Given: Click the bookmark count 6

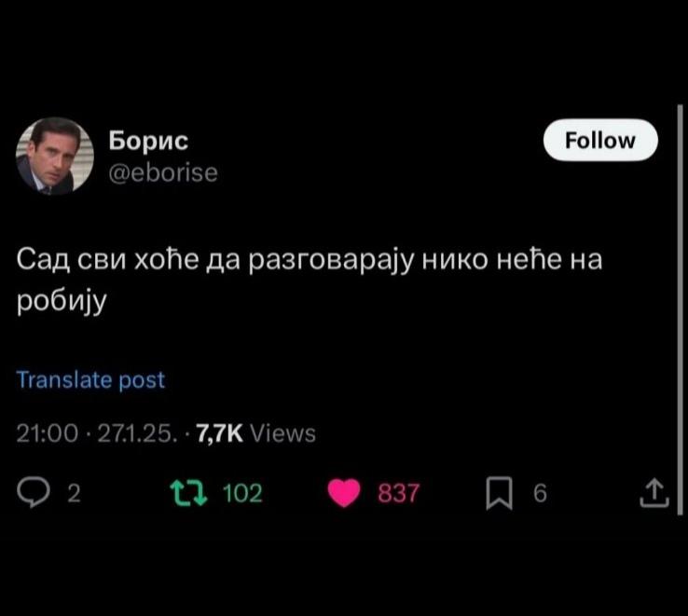Looking at the screenshot, I should (x=540, y=493).
